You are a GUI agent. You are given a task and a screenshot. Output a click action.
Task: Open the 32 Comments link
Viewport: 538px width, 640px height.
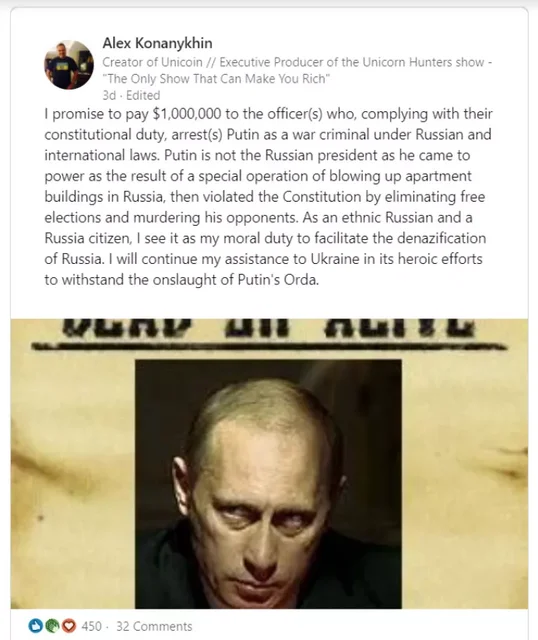(154, 626)
